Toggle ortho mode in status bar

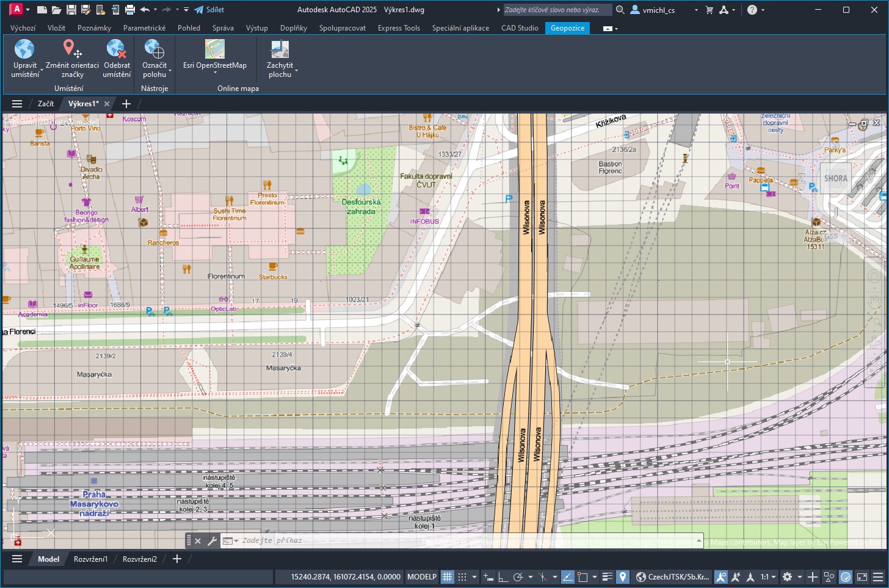click(x=503, y=577)
